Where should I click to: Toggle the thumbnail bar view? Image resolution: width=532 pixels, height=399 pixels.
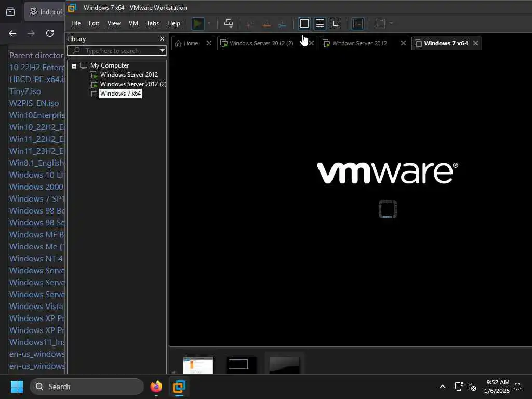(320, 23)
